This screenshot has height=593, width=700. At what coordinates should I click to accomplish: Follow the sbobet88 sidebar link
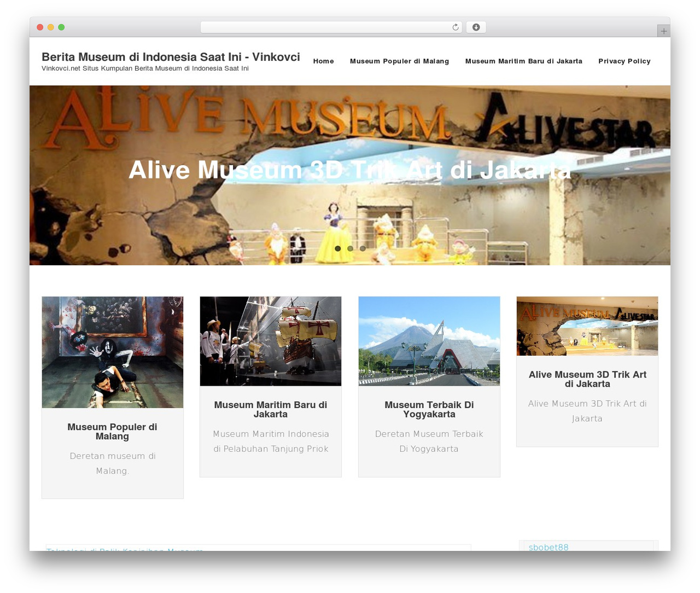tap(549, 547)
